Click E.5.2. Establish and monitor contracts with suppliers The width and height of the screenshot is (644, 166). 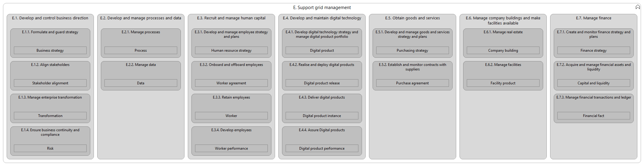tap(412, 67)
